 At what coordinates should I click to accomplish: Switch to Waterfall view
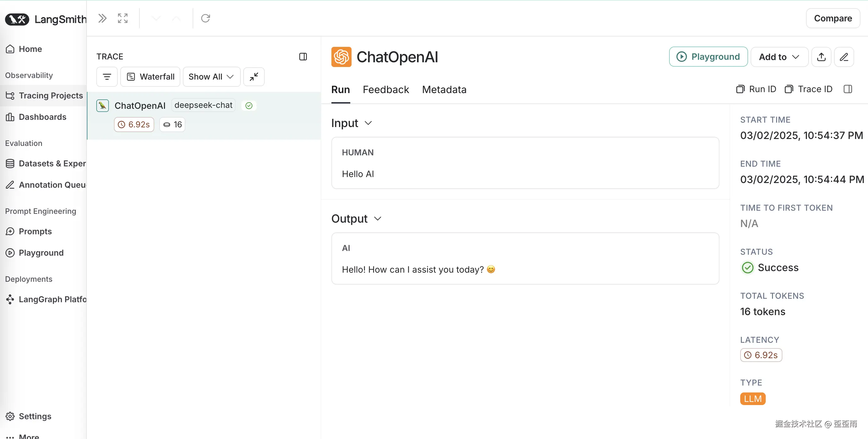tap(150, 77)
